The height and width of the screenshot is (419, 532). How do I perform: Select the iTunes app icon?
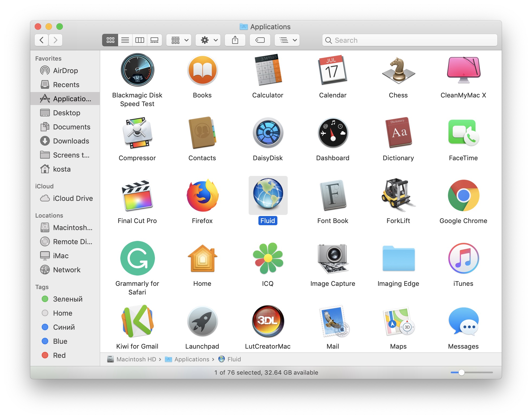click(463, 258)
